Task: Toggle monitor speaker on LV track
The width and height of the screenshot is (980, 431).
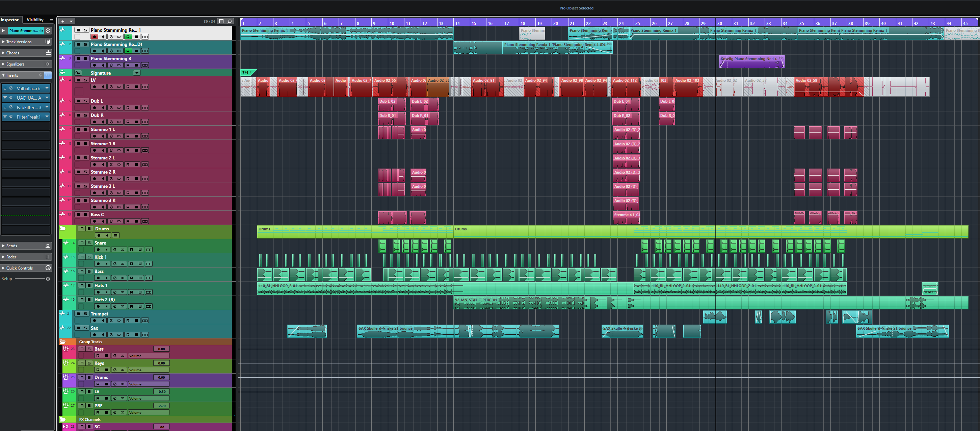Action: [103, 87]
